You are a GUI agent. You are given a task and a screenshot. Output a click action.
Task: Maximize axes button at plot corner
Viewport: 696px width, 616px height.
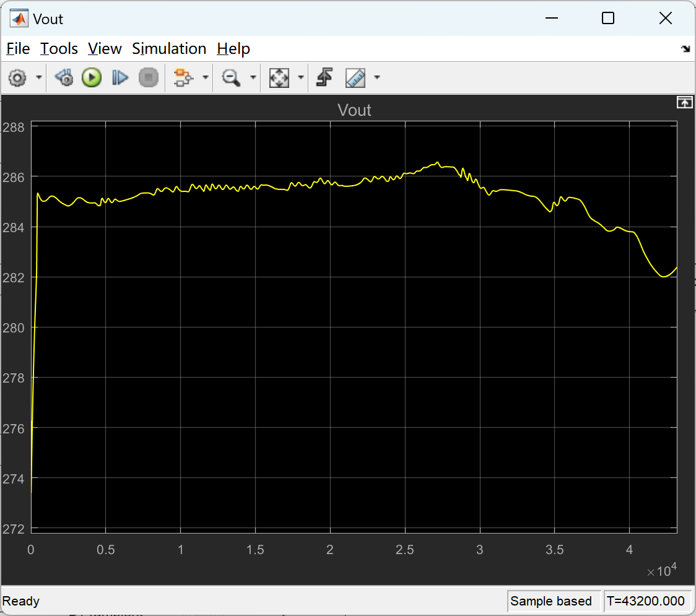tap(684, 103)
